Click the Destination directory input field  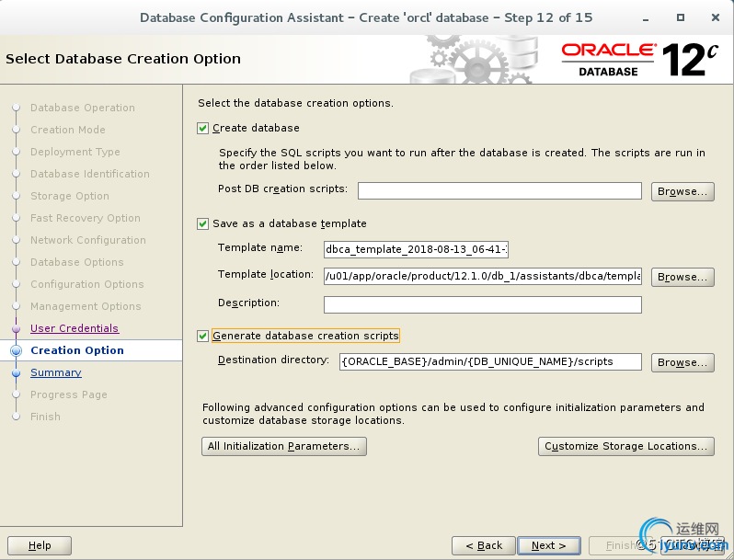pyautogui.click(x=490, y=361)
